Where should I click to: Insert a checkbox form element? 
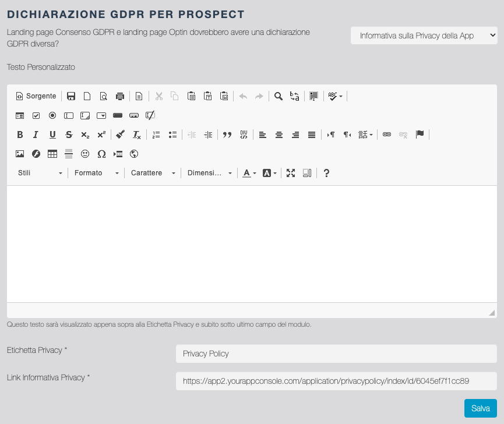(36, 115)
